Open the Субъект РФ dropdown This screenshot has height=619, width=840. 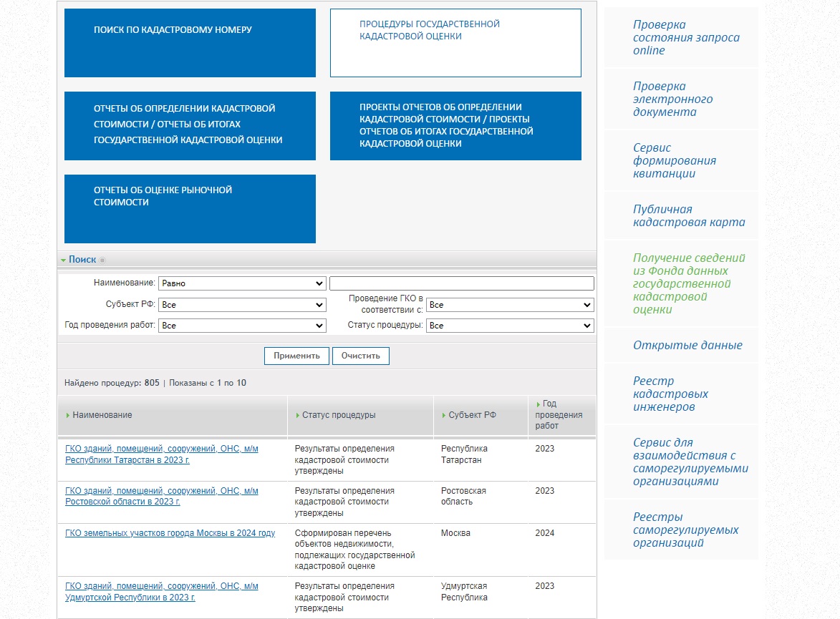point(242,305)
